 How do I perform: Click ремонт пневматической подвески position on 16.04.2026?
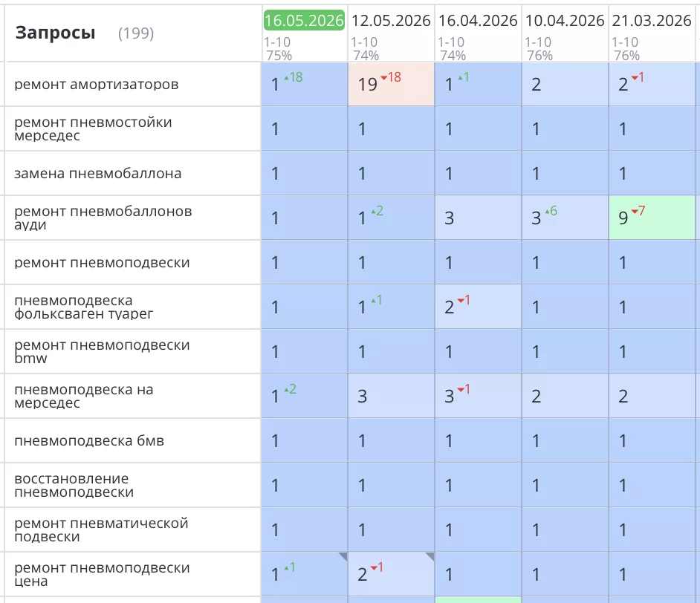478,530
